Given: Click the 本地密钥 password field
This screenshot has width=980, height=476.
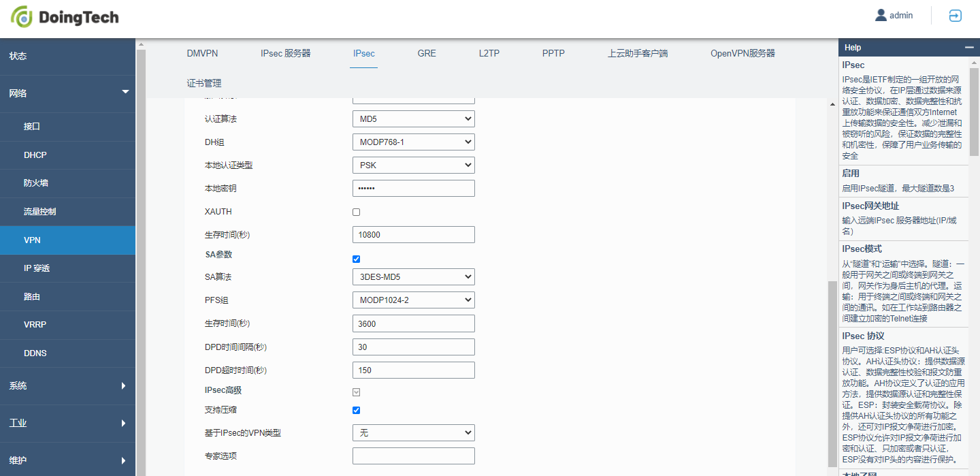Looking at the screenshot, I should [414, 189].
